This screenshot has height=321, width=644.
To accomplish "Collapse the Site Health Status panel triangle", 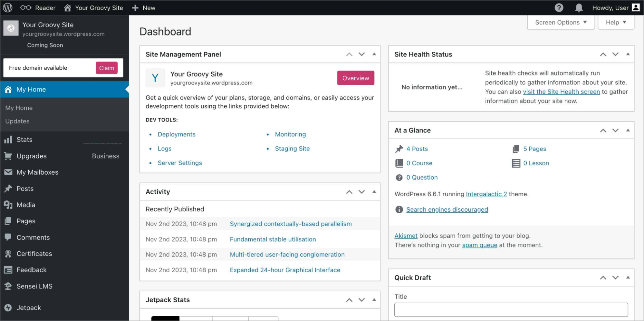I will pyautogui.click(x=628, y=54).
